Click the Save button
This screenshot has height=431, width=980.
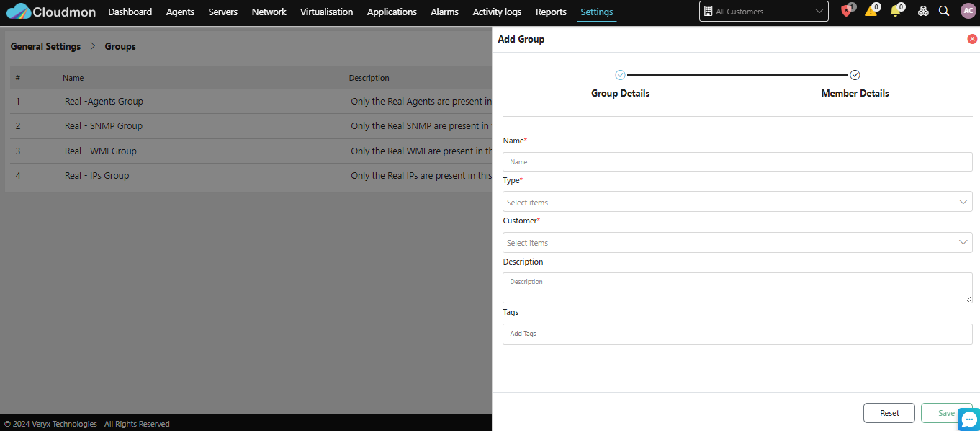coord(946,413)
